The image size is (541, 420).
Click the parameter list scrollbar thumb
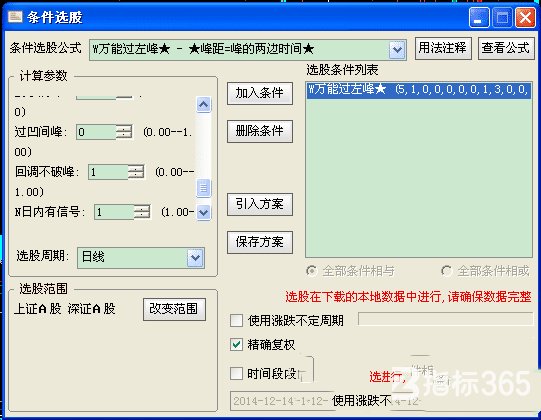[x=203, y=188]
